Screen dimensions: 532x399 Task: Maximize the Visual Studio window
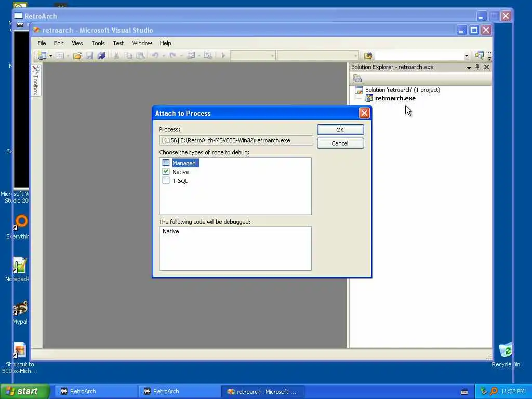(474, 30)
